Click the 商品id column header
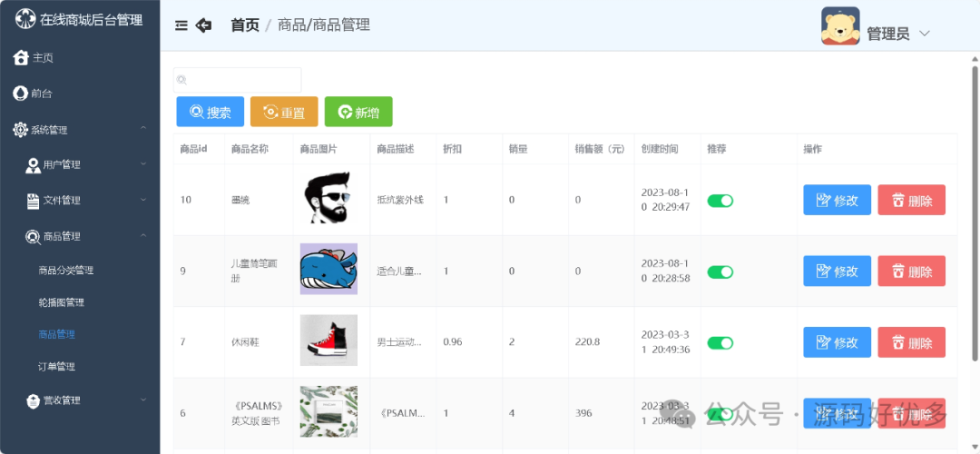 (194, 149)
